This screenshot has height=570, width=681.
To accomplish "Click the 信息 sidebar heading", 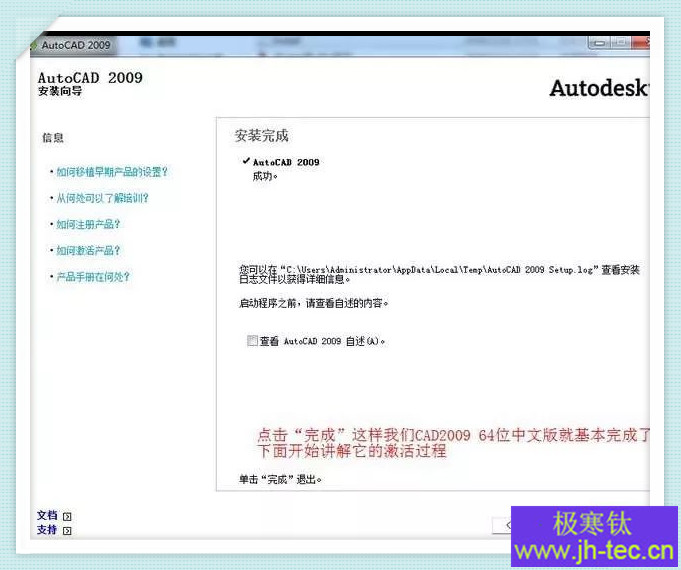I will tap(53, 138).
